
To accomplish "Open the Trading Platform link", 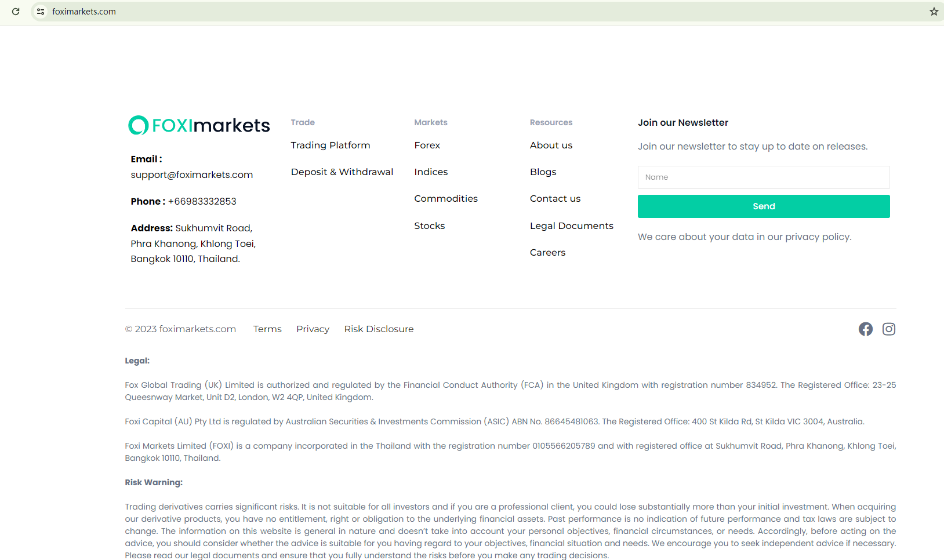I will click(331, 146).
